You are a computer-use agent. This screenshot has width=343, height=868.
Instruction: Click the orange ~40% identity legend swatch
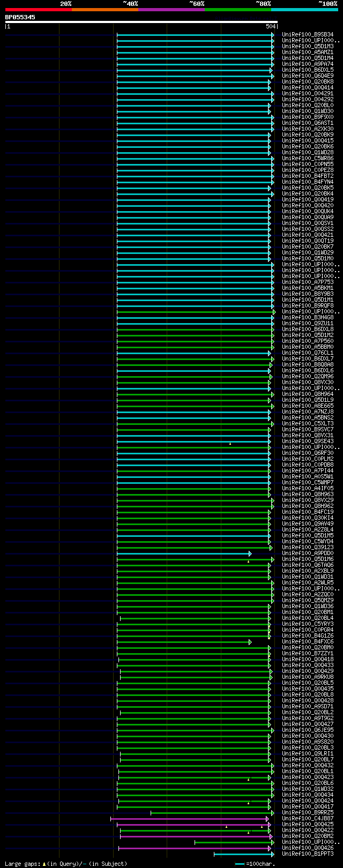point(105,10)
